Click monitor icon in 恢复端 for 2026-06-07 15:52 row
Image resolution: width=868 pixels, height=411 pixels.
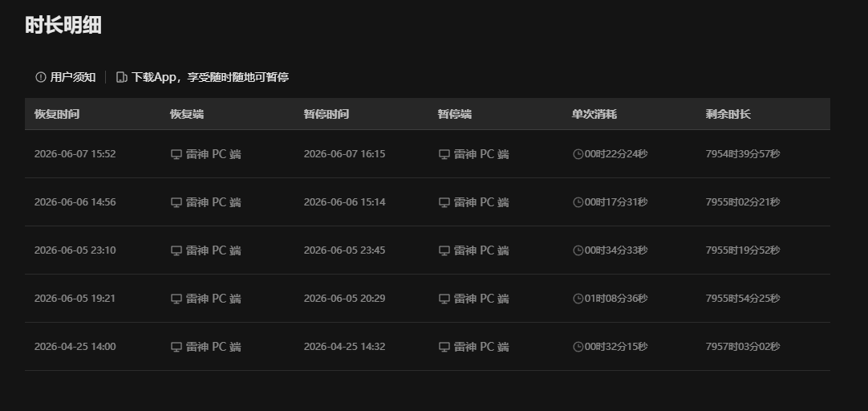176,155
